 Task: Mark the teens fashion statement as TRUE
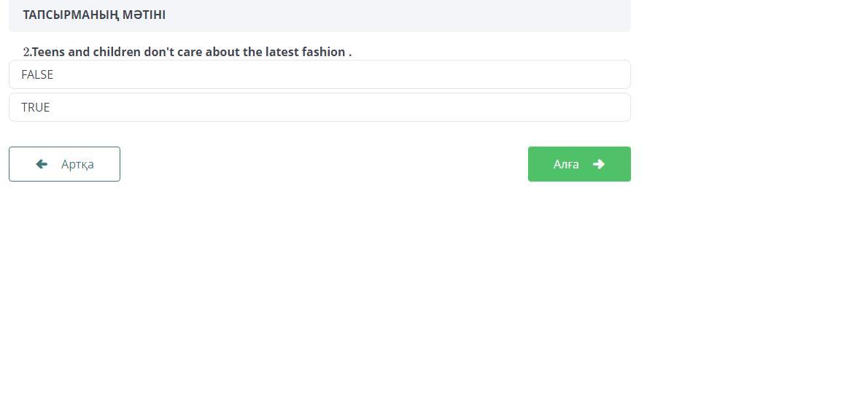click(319, 107)
